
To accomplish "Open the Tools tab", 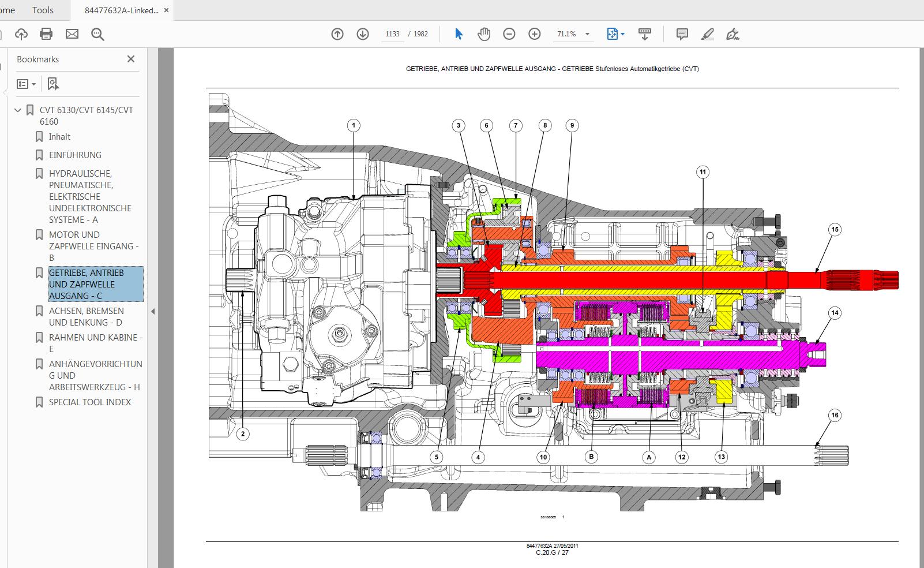I will 43,10.
